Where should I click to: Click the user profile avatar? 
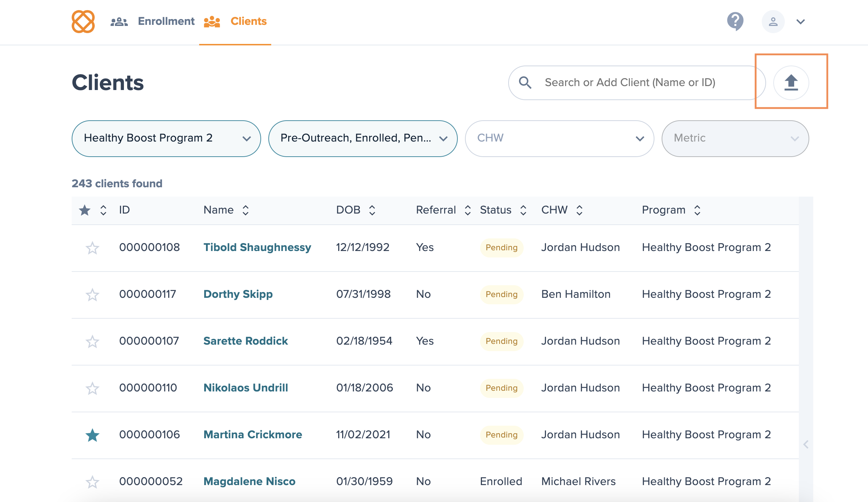pyautogui.click(x=773, y=22)
